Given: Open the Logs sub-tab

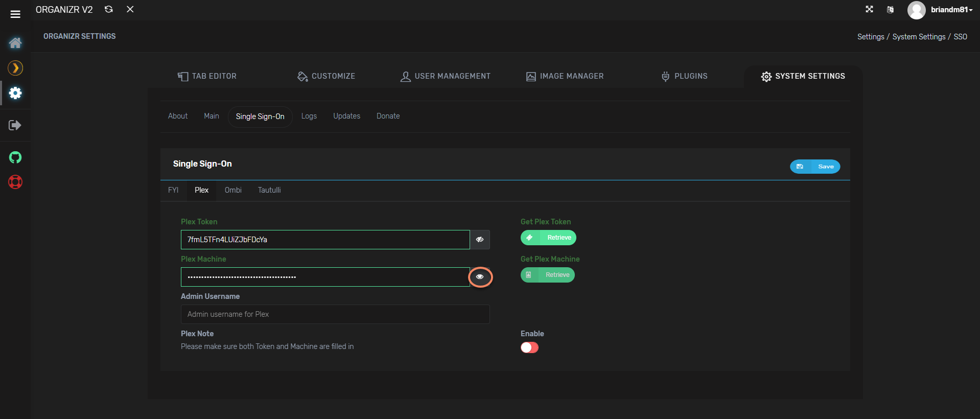Looking at the screenshot, I should pyautogui.click(x=309, y=116).
